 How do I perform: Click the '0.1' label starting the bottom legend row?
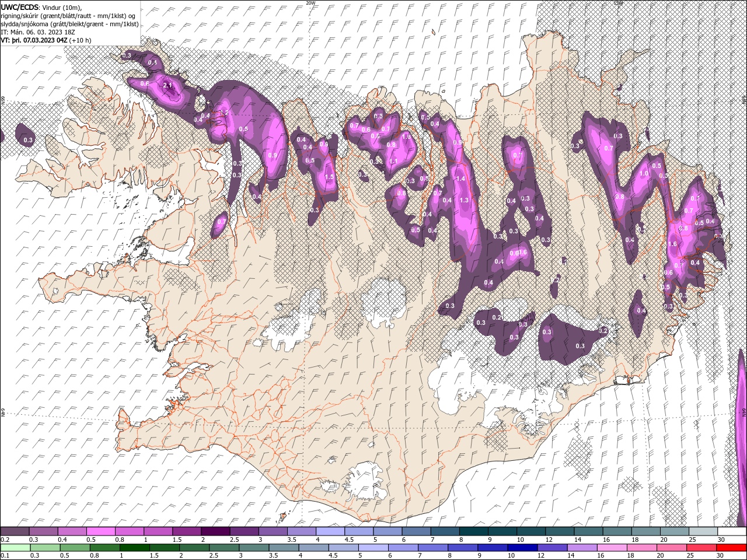click(x=5, y=556)
